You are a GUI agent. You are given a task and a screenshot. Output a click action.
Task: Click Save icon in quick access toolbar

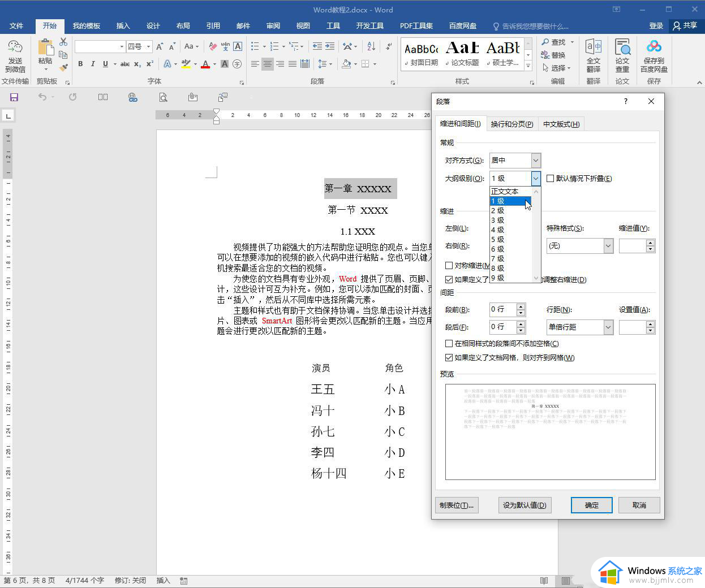pyautogui.click(x=14, y=97)
